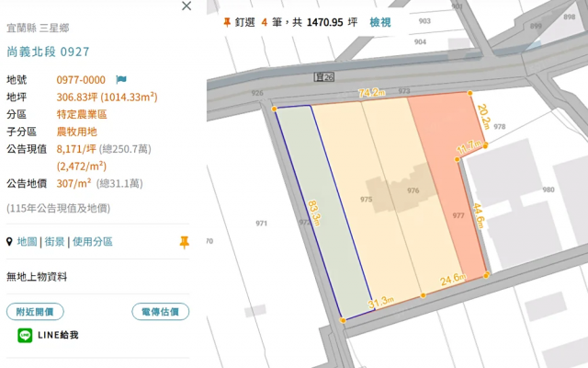Click the green LINE icon
This screenshot has height=368, width=588.
click(25, 335)
